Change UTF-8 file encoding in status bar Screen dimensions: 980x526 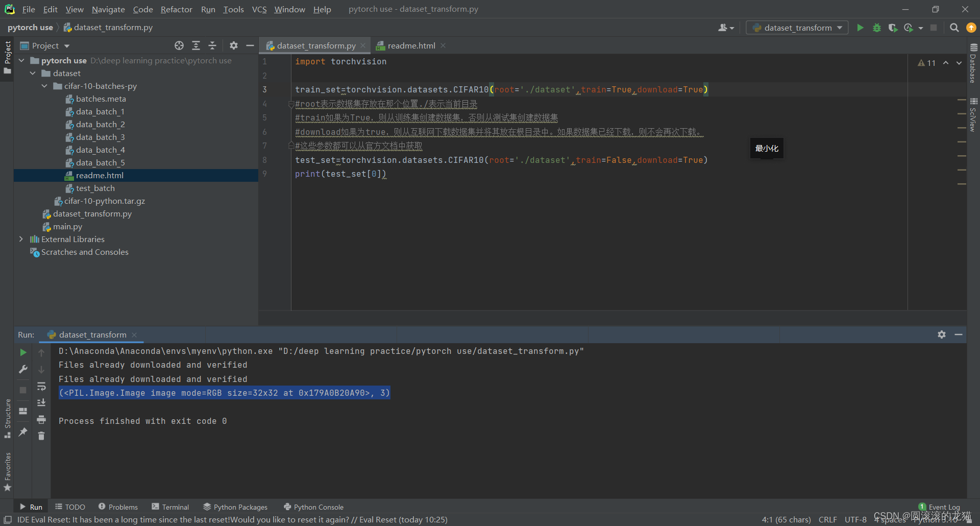click(x=855, y=519)
